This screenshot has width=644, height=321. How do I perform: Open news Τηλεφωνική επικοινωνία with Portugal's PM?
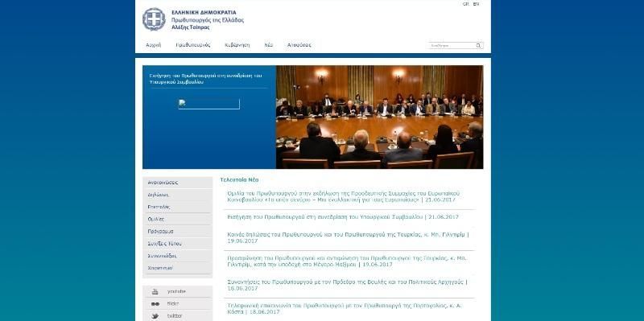[345, 309]
